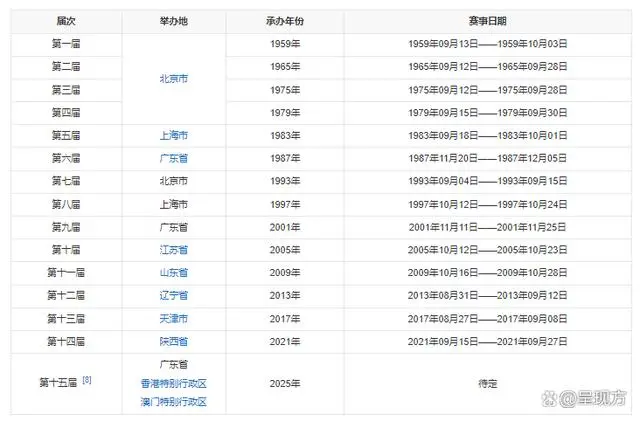Click the 第十四届 date range cell
This screenshot has width=640, height=421.
tap(488, 341)
